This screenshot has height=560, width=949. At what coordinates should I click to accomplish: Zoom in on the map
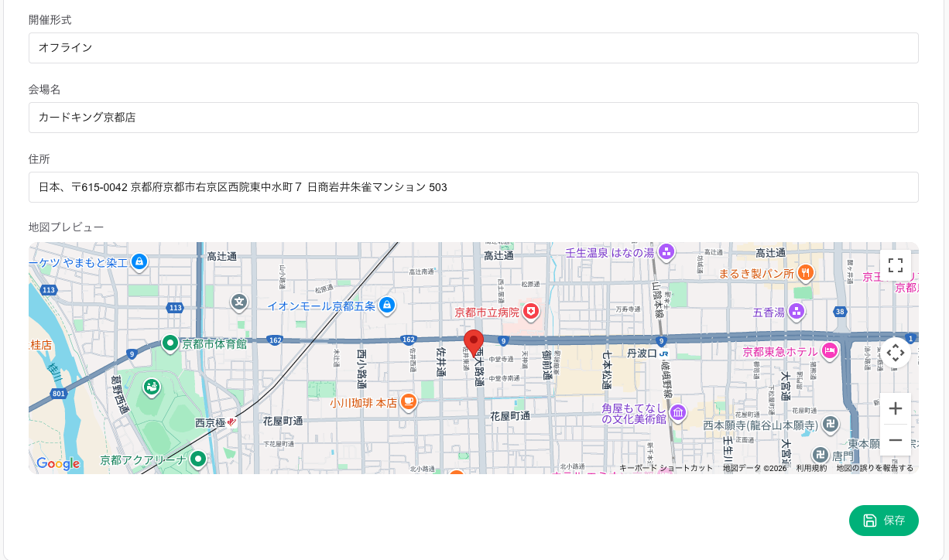click(896, 408)
